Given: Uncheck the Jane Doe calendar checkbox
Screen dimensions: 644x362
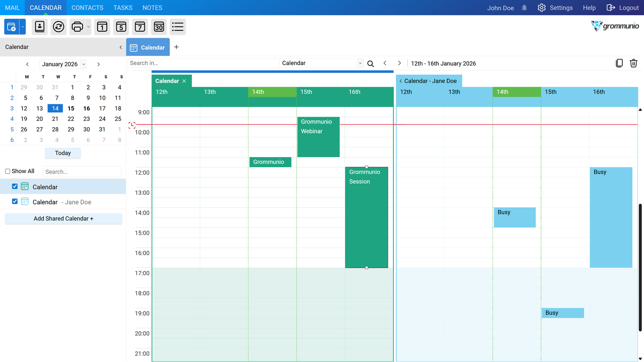Looking at the screenshot, I should click(x=15, y=202).
